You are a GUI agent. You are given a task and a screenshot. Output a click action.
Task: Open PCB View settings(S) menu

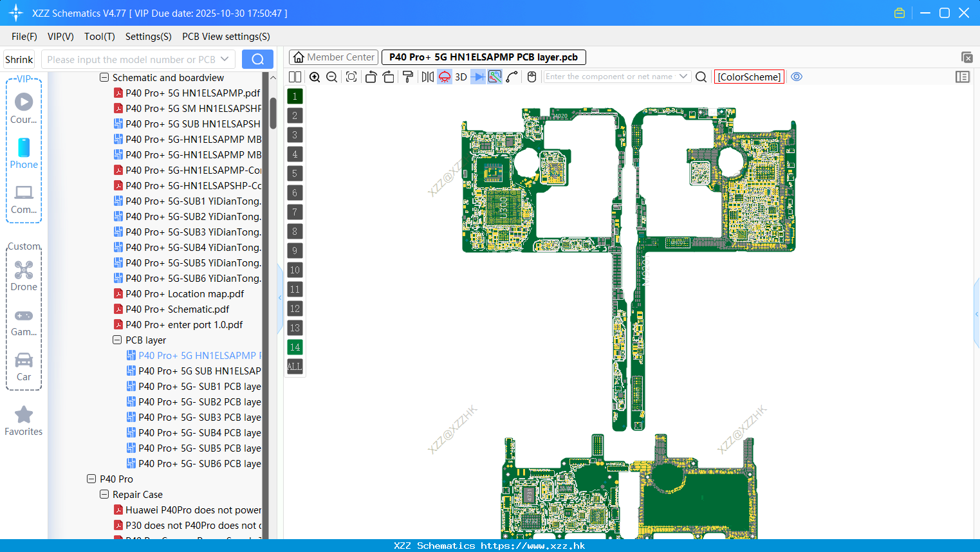pyautogui.click(x=226, y=37)
